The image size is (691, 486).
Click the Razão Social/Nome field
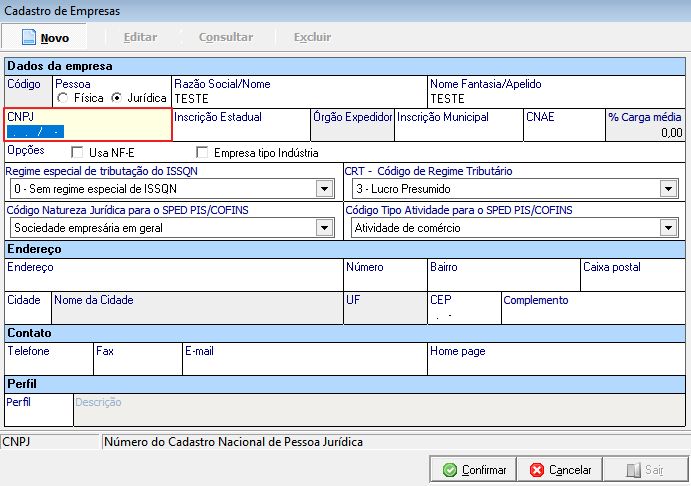[x=298, y=99]
